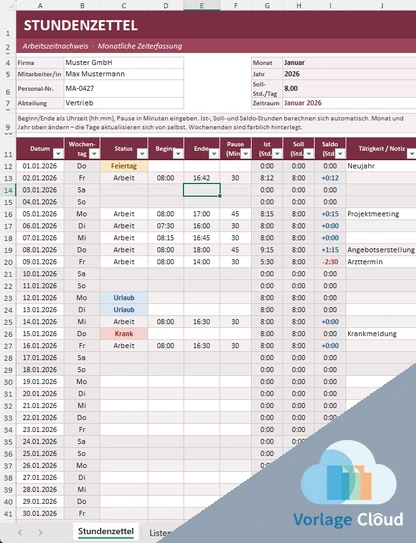This screenshot has height=543, width=416.
Task: Click the 'Tätigkeit / Notiz' column header
Action: pos(381,149)
